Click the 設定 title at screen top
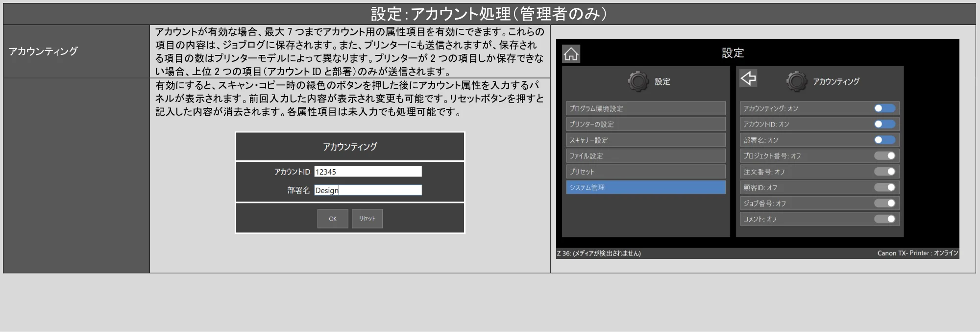Screen dimensions: 980x332 point(733,53)
